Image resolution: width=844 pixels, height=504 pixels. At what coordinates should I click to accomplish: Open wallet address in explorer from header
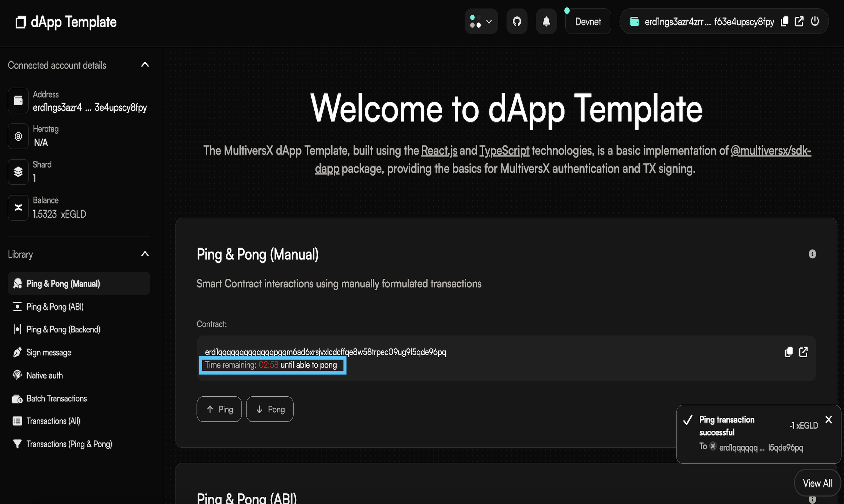[x=799, y=21]
